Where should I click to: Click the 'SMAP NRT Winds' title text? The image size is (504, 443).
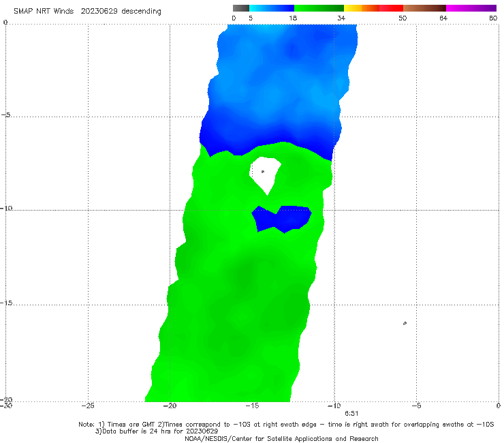click(x=44, y=11)
